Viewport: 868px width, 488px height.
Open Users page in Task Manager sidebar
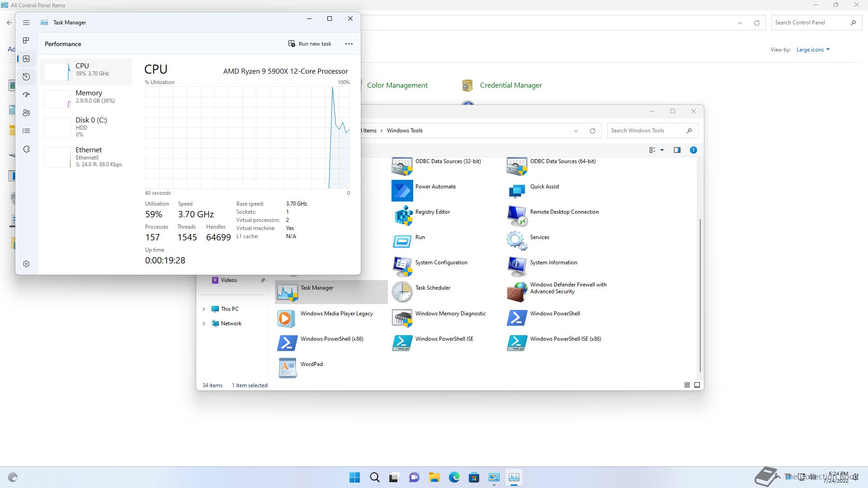click(26, 113)
